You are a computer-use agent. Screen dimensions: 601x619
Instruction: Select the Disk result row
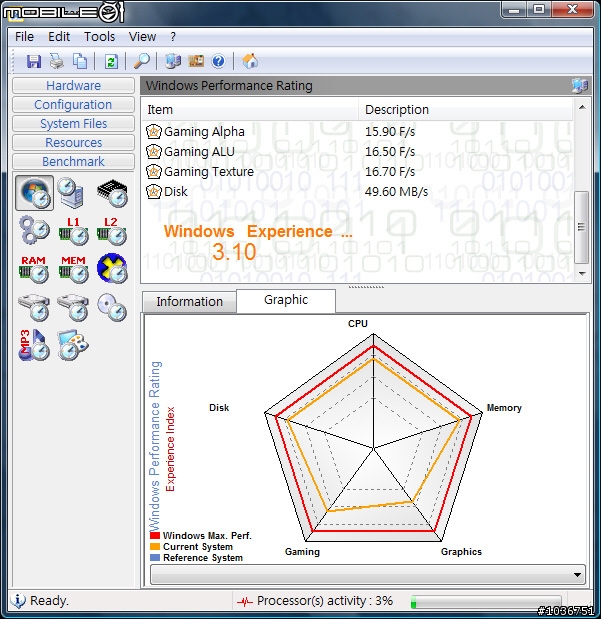pyautogui.click(x=357, y=191)
